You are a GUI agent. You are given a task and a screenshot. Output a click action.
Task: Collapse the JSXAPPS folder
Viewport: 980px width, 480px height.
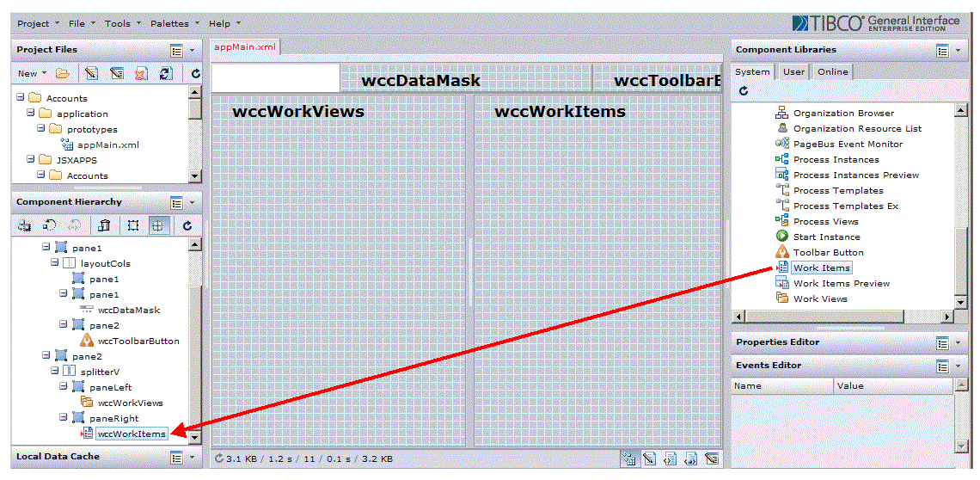click(x=31, y=160)
